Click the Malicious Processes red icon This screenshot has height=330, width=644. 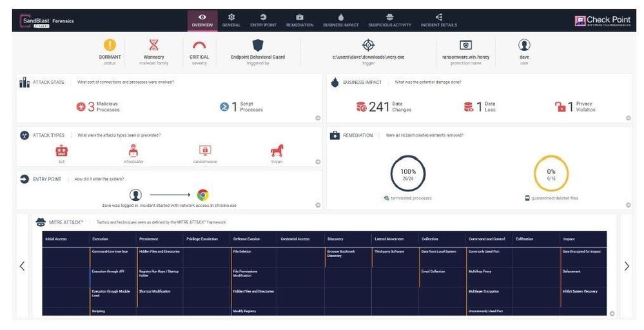81,107
